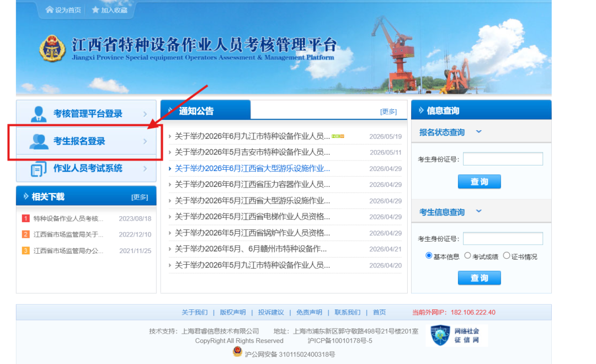Click 加入收藏 in the top bar
The width and height of the screenshot is (596, 364).
click(114, 10)
